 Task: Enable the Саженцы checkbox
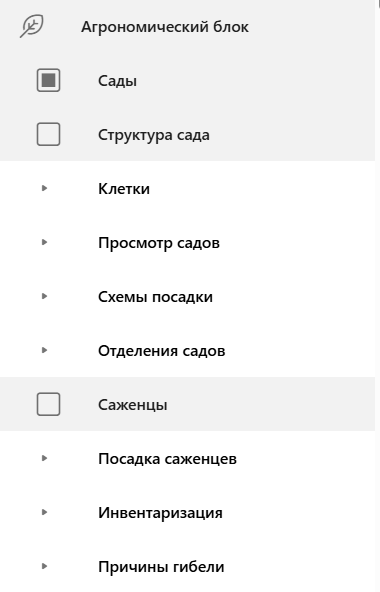pos(48,404)
